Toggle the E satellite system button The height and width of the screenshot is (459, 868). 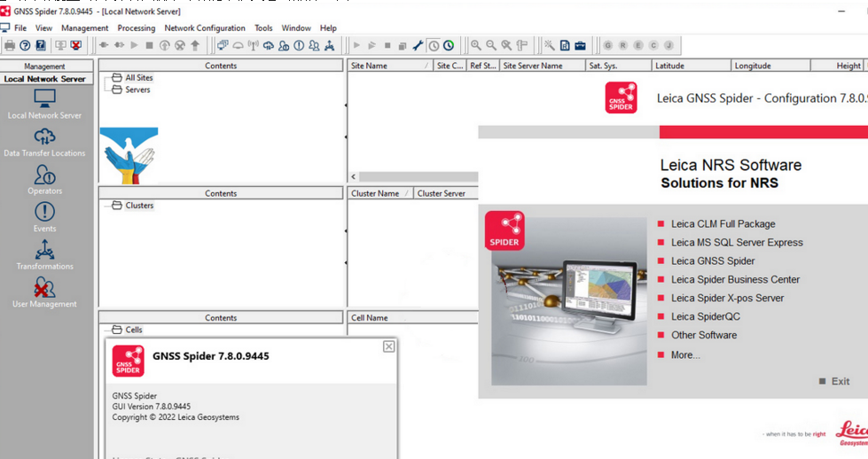[638, 45]
